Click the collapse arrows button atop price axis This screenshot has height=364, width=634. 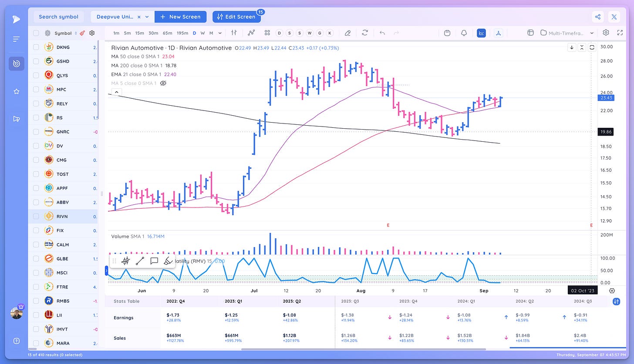pos(582,47)
